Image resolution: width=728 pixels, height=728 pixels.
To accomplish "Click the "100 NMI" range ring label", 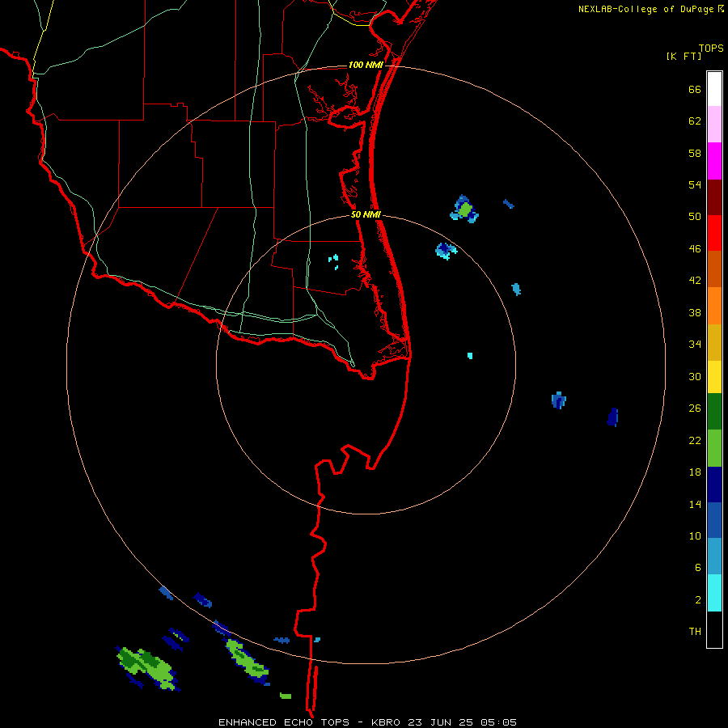I will [x=366, y=65].
